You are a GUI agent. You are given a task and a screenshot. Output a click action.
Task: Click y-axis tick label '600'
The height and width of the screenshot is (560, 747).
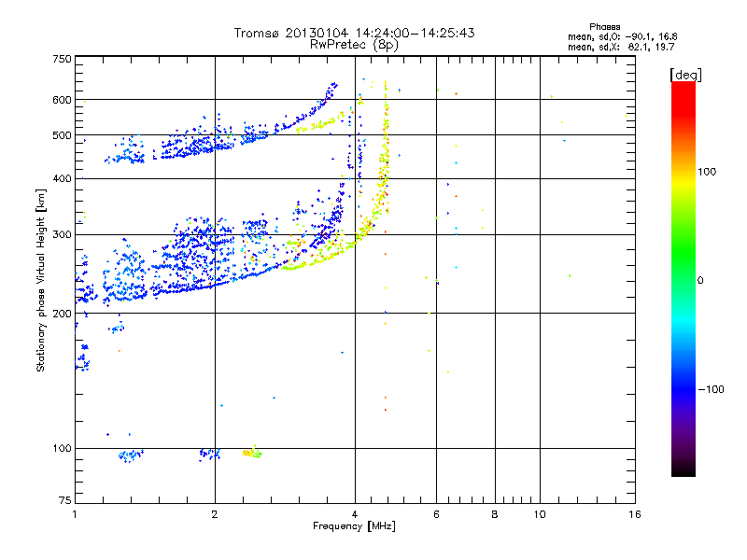(62, 100)
